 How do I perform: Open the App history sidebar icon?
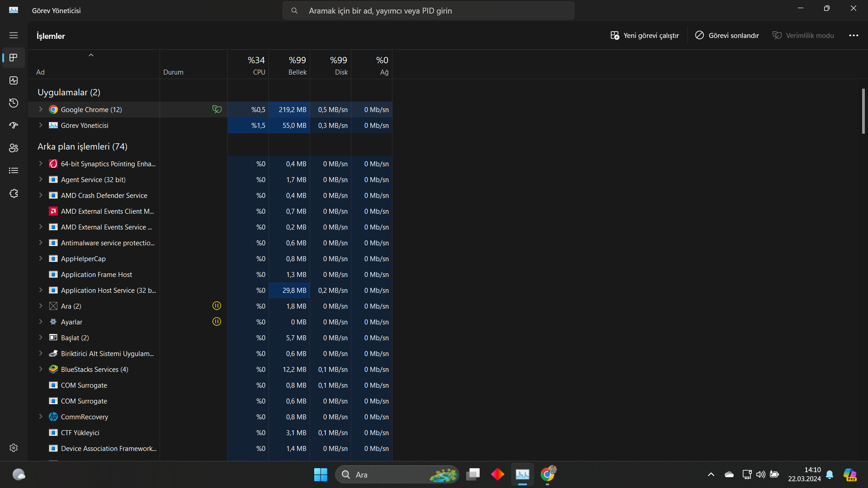tap(14, 103)
